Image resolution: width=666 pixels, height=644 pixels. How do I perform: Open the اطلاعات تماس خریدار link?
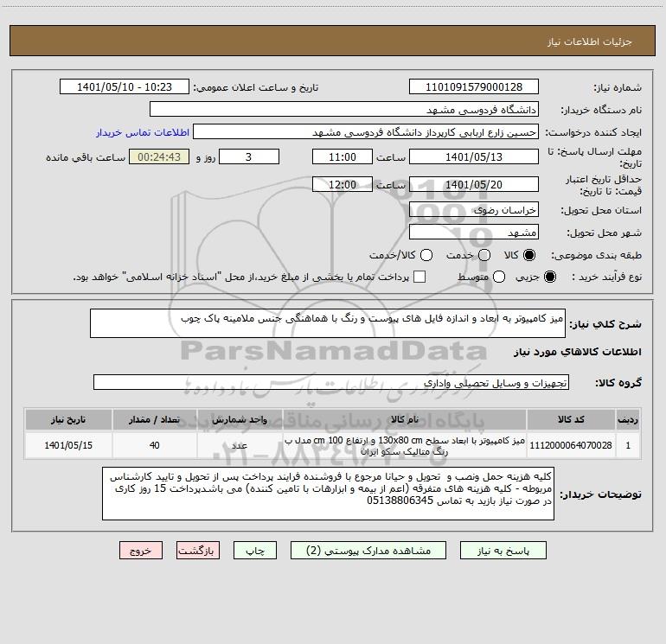pos(143,132)
